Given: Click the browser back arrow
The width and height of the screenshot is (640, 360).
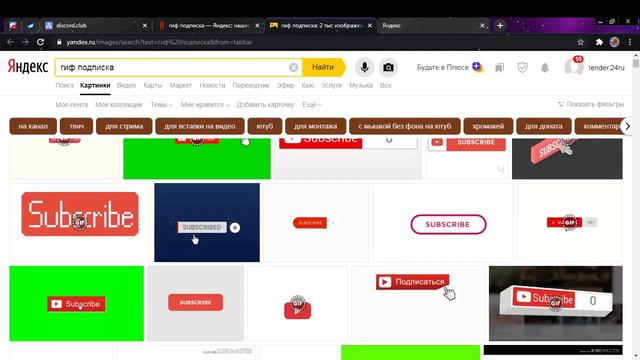Looking at the screenshot, I should pos(10,42).
